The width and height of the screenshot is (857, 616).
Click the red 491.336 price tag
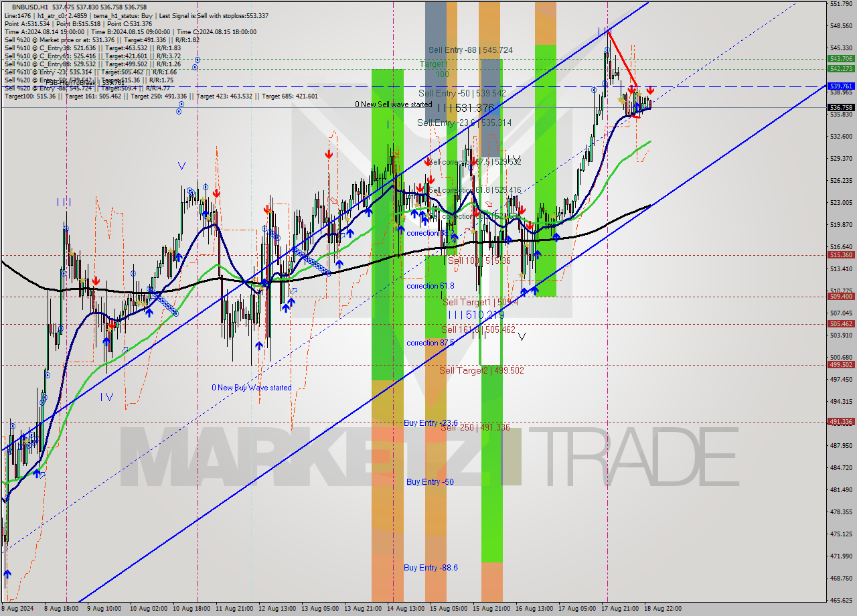tap(841, 422)
